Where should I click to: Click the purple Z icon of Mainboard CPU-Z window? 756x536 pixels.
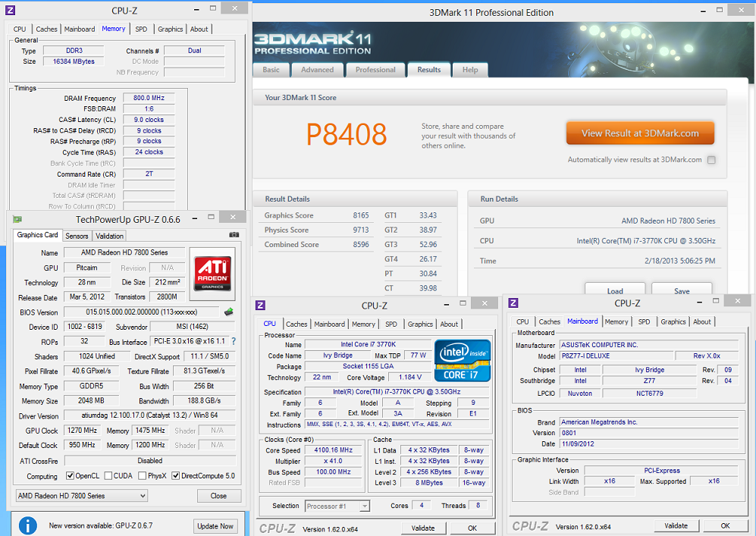(513, 303)
